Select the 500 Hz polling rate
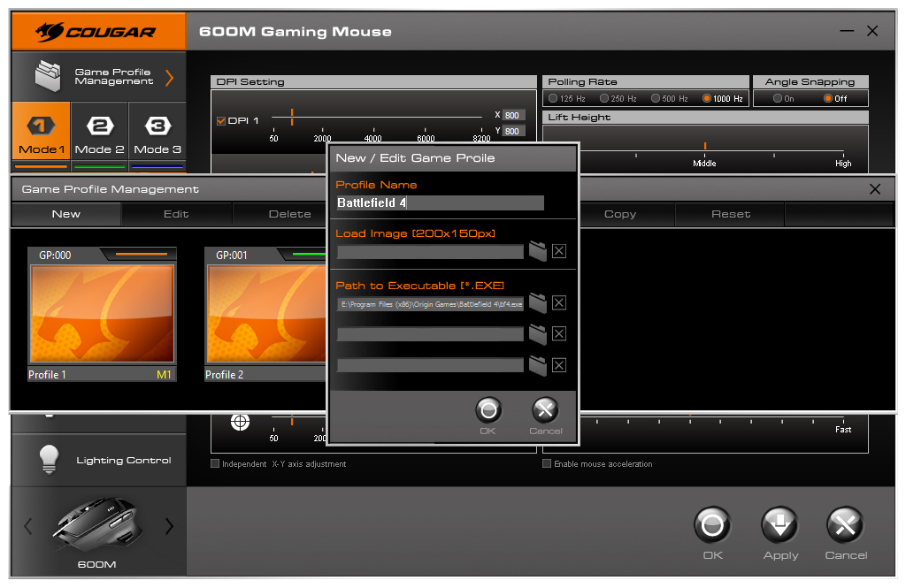The height and width of the screenshot is (588, 906). [x=656, y=99]
